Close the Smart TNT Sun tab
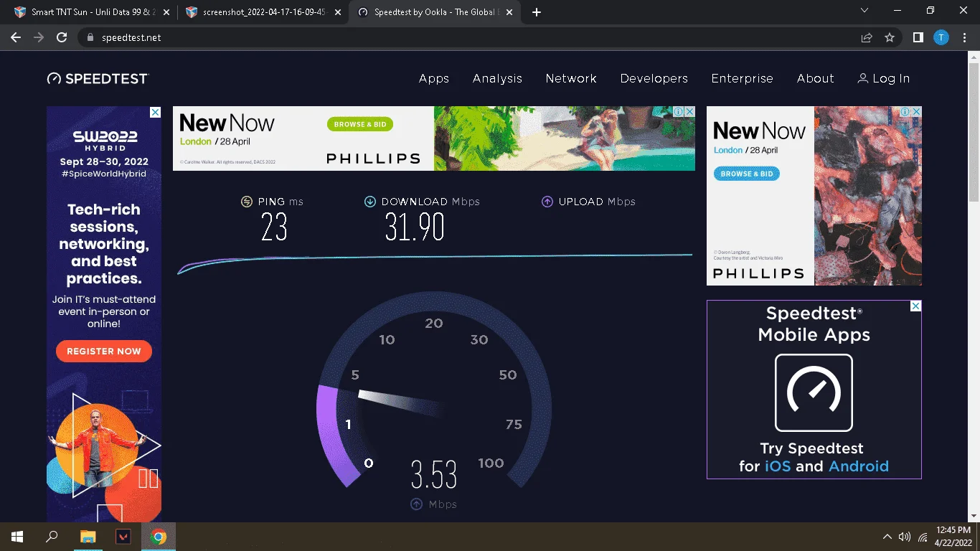The height and width of the screenshot is (551, 980). coord(166,12)
